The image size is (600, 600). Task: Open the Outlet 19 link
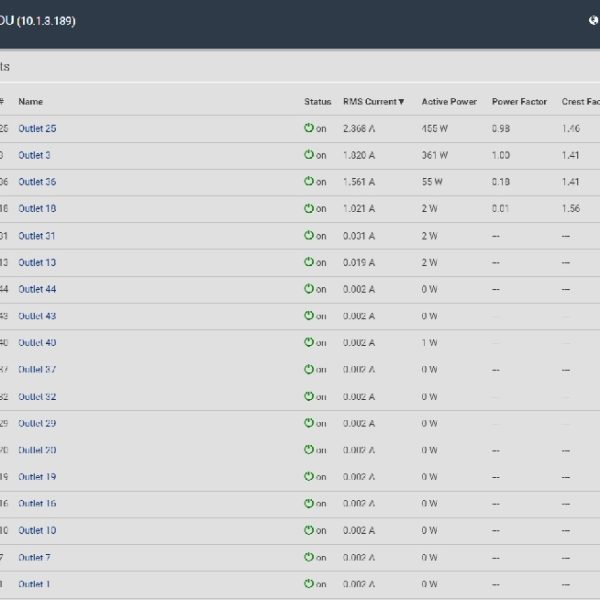coord(37,477)
